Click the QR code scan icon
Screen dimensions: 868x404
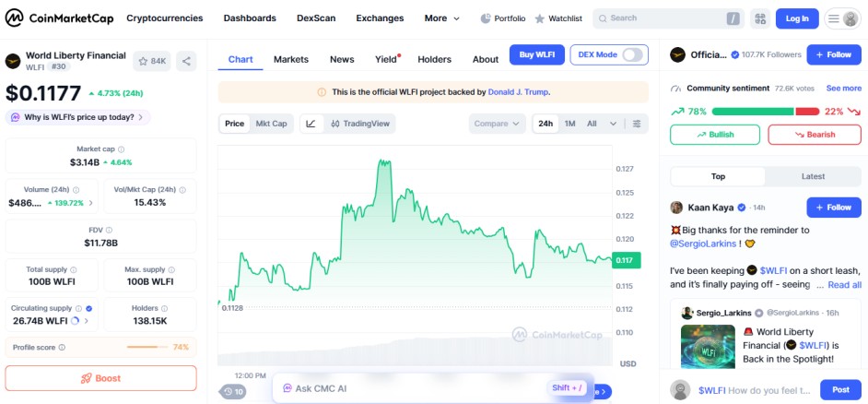coord(760,18)
